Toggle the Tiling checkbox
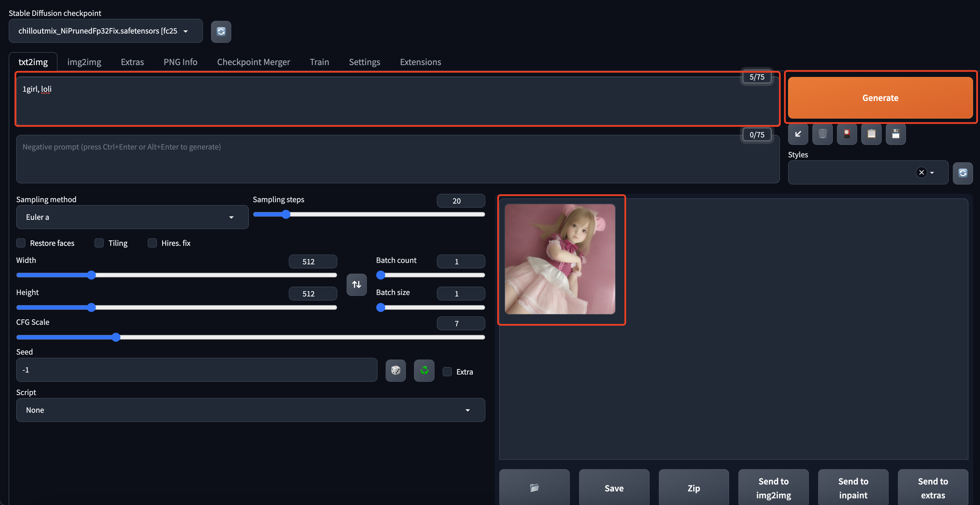Screen dimensions: 980x505 [x=99, y=243]
